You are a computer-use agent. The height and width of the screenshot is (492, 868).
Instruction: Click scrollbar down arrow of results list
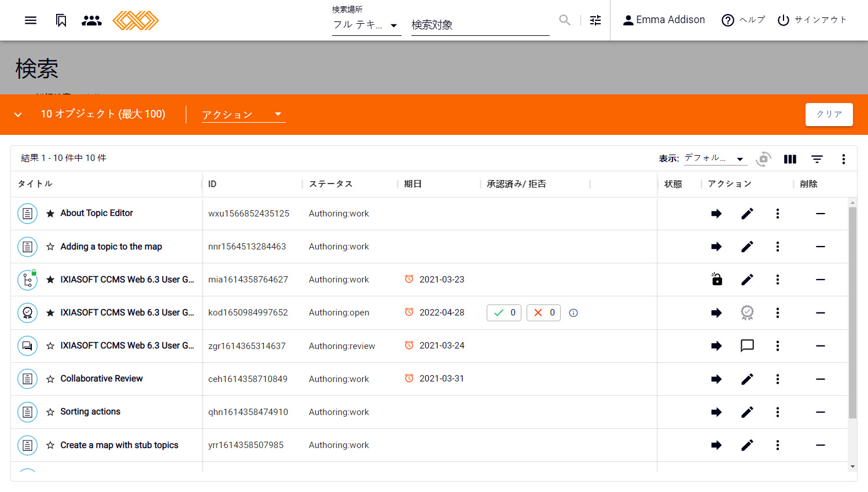852,467
